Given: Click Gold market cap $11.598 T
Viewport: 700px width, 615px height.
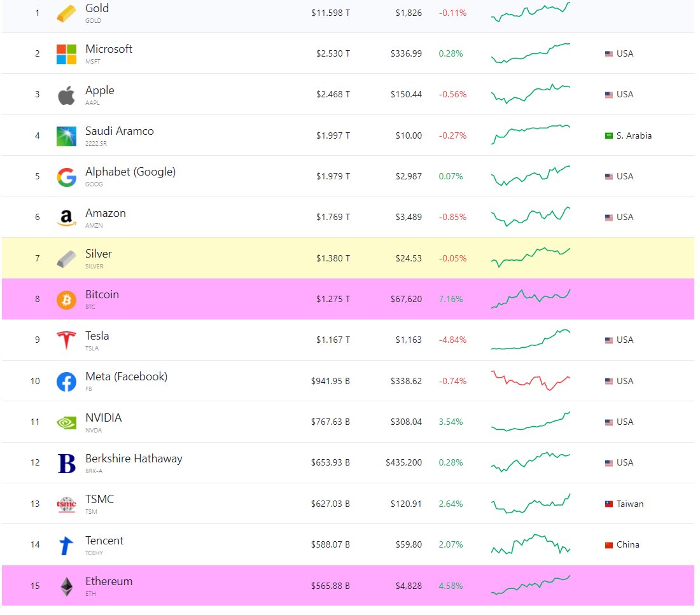Looking at the screenshot, I should (330, 13).
